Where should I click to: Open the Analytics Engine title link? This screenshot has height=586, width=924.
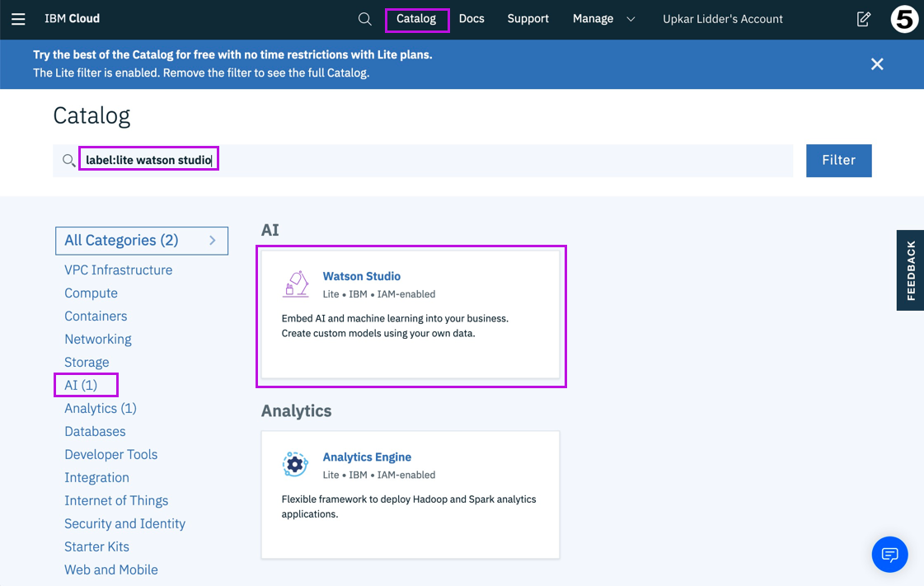point(367,457)
